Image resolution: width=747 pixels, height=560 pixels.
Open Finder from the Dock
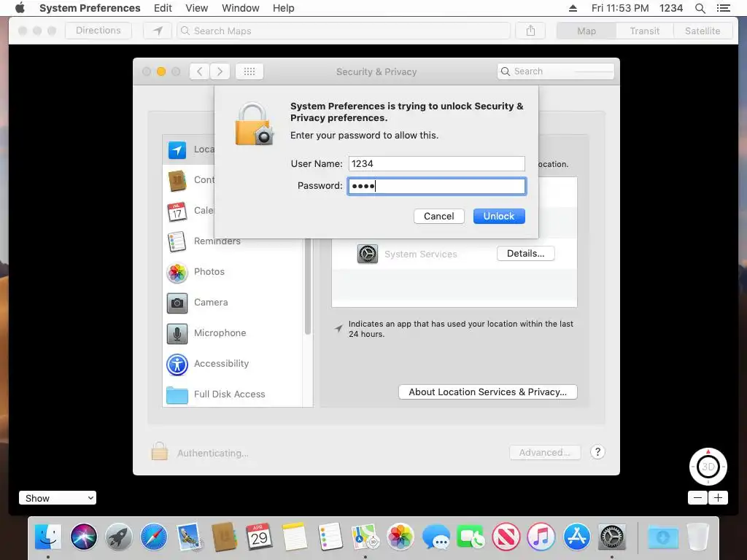tap(48, 537)
